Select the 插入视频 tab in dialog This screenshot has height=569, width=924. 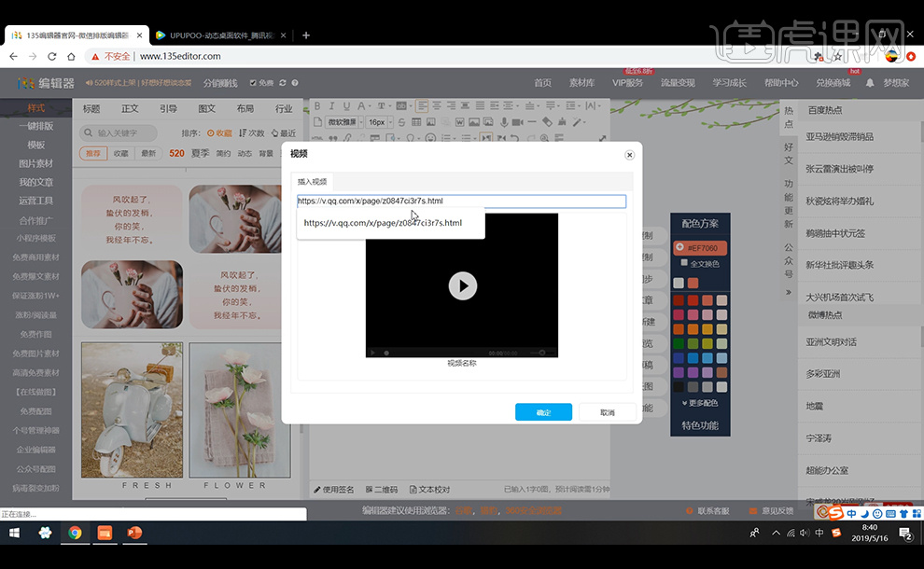click(x=313, y=181)
